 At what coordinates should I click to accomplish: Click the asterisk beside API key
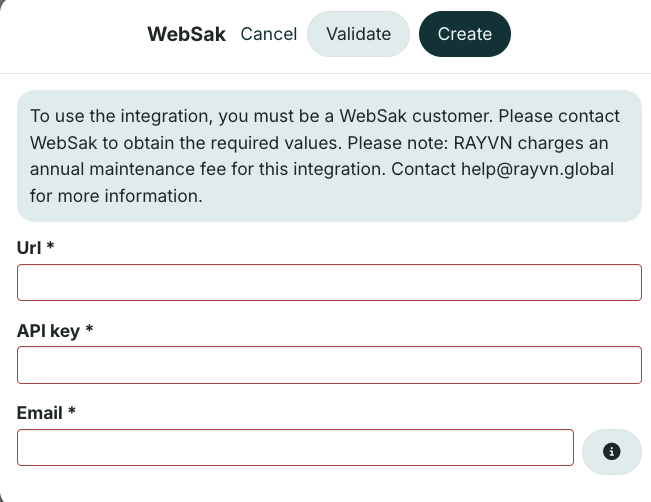point(89,330)
